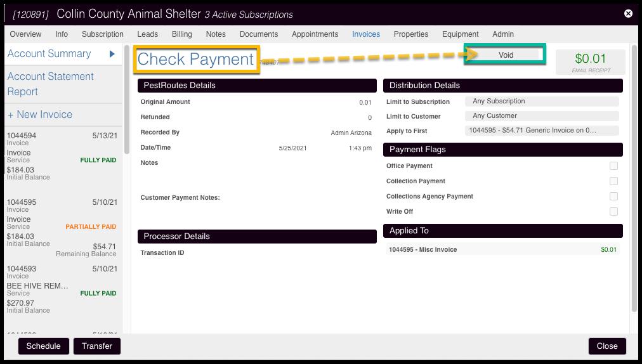Image resolution: width=642 pixels, height=364 pixels.
Task: Click the Void button
Action: (506, 55)
